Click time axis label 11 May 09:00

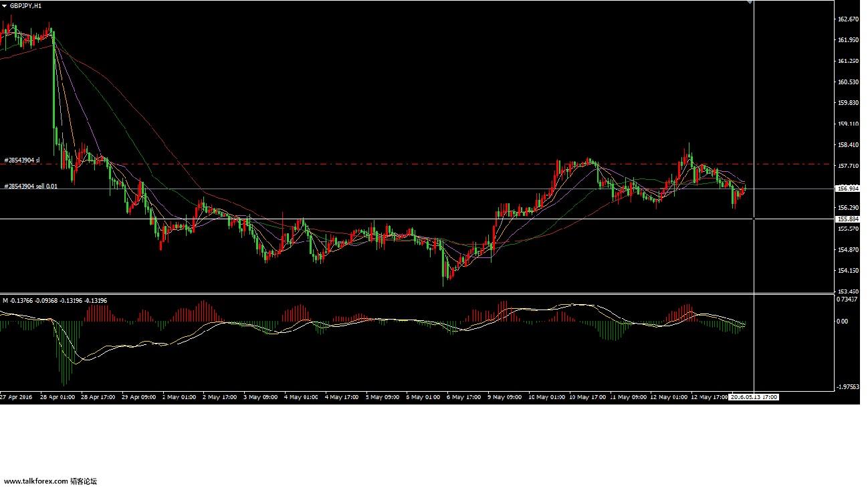coord(629,397)
